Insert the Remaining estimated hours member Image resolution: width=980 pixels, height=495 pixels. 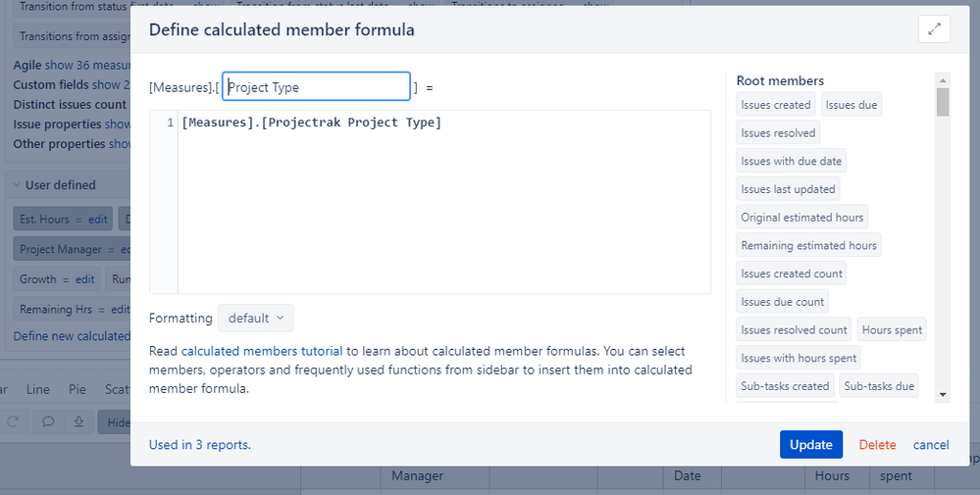(808, 245)
